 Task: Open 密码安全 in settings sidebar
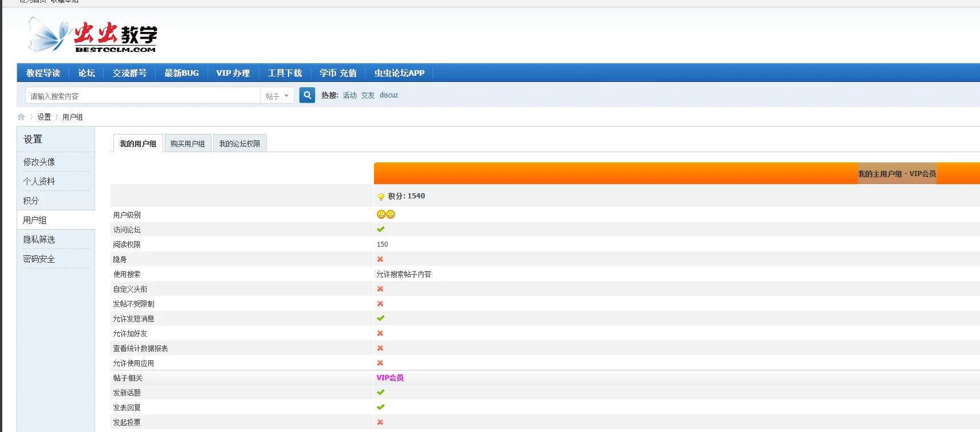click(39, 259)
